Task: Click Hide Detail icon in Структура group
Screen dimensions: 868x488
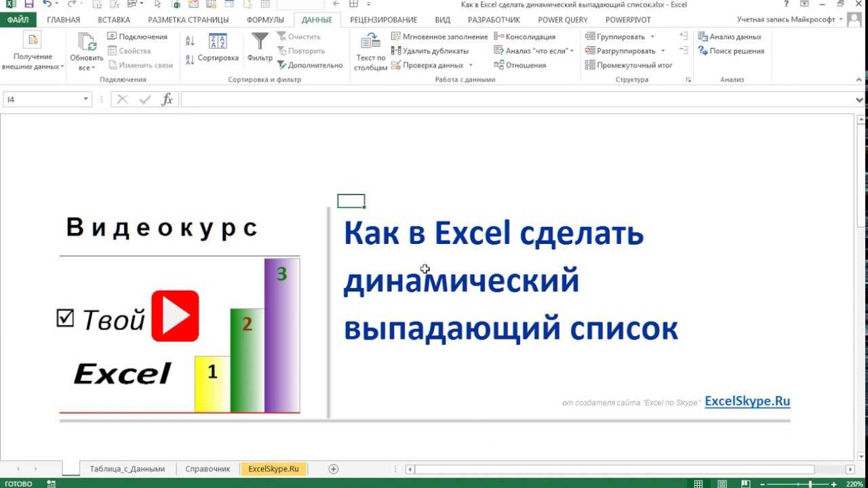Action: click(x=684, y=51)
